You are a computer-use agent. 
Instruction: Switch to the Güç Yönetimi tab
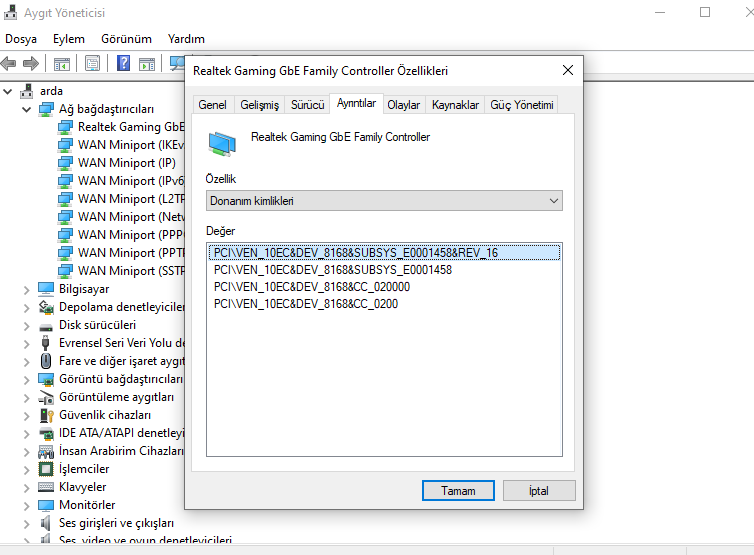(522, 105)
